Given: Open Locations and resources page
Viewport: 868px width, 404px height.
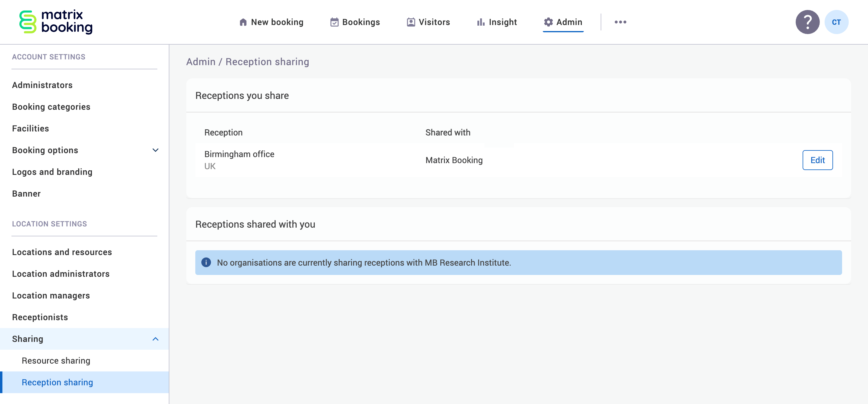Looking at the screenshot, I should coord(62,252).
